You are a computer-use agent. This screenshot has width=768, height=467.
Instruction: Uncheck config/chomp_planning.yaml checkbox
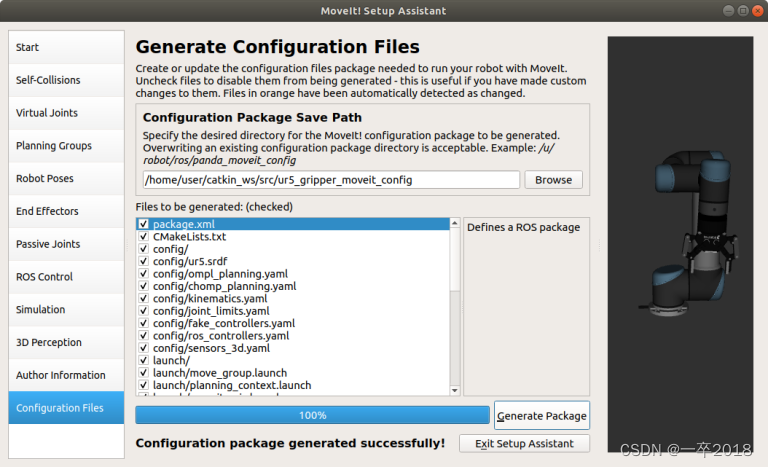144,286
